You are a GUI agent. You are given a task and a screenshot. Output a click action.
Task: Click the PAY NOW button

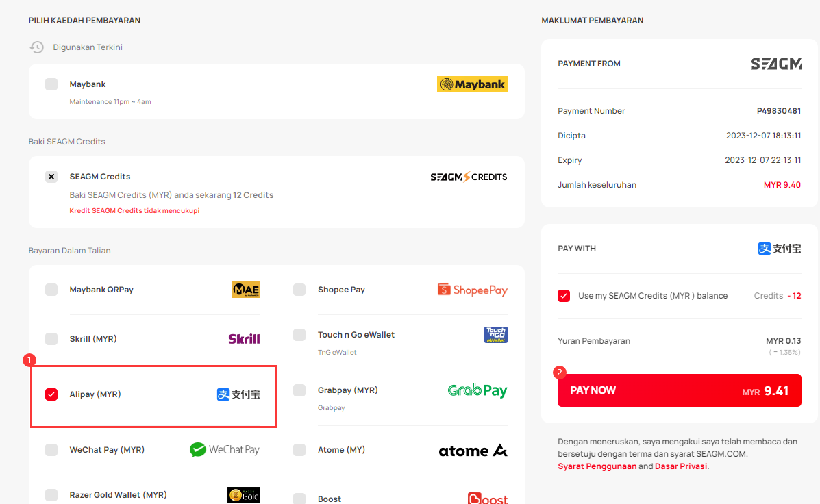[x=680, y=390]
